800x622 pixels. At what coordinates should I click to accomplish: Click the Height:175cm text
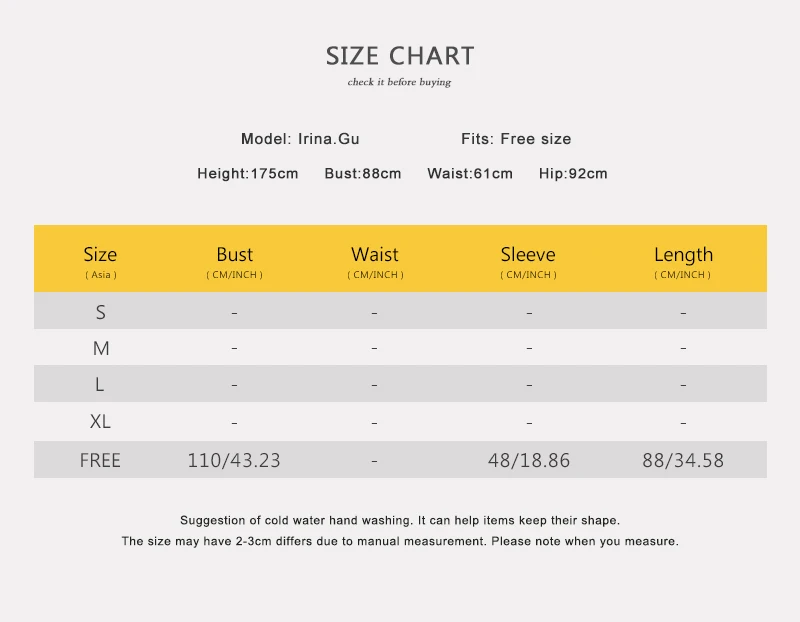click(247, 173)
